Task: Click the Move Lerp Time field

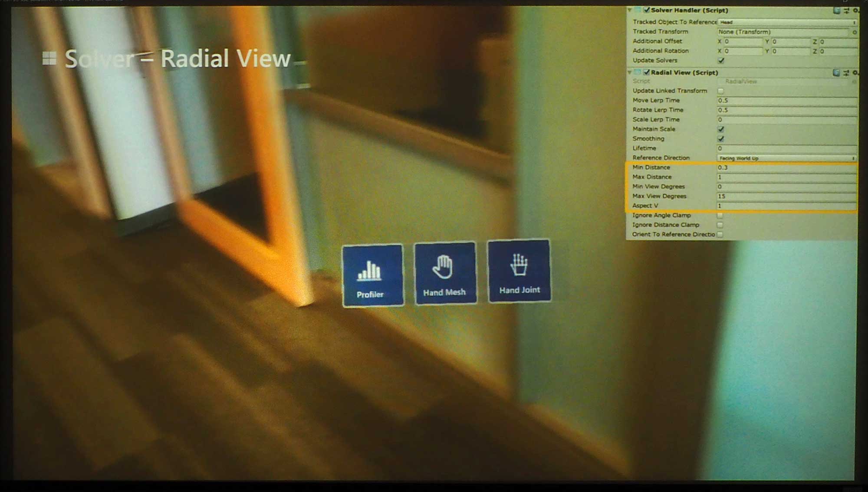Action: pos(786,100)
